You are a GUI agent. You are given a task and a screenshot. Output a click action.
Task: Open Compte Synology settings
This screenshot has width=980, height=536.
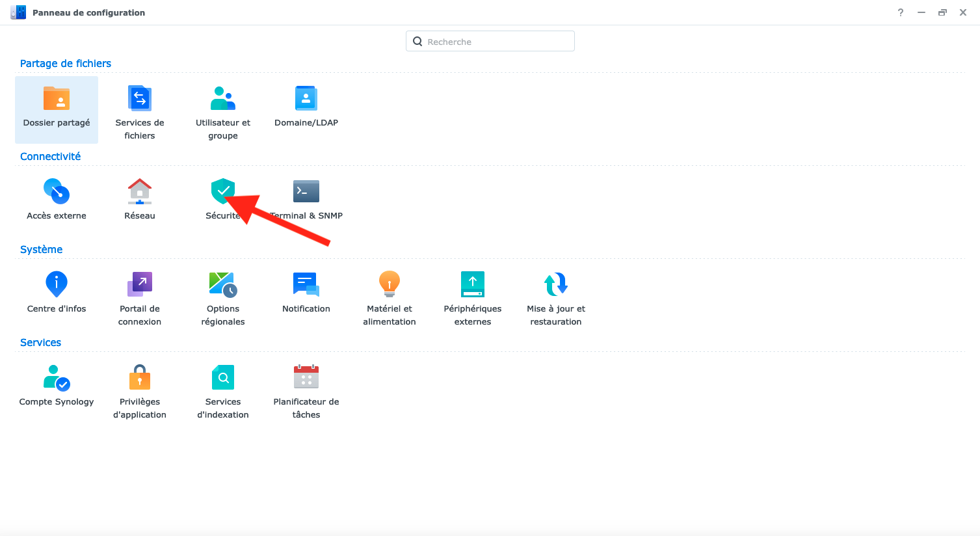tap(57, 378)
